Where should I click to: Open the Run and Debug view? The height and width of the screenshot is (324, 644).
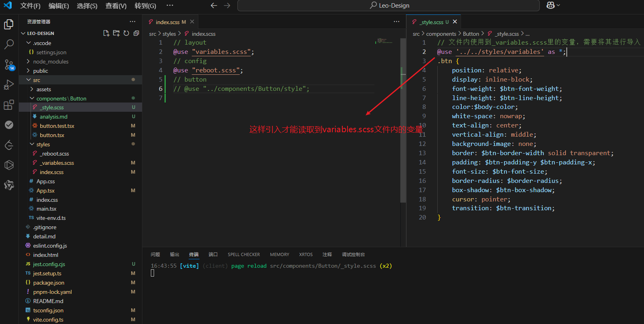click(x=9, y=85)
